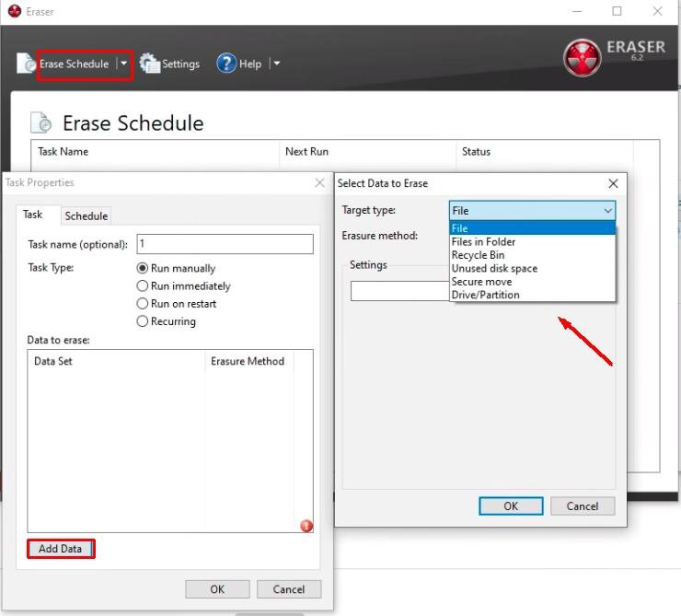The width and height of the screenshot is (681, 616).
Task: Choose Files in Folder target type
Action: tap(532, 241)
